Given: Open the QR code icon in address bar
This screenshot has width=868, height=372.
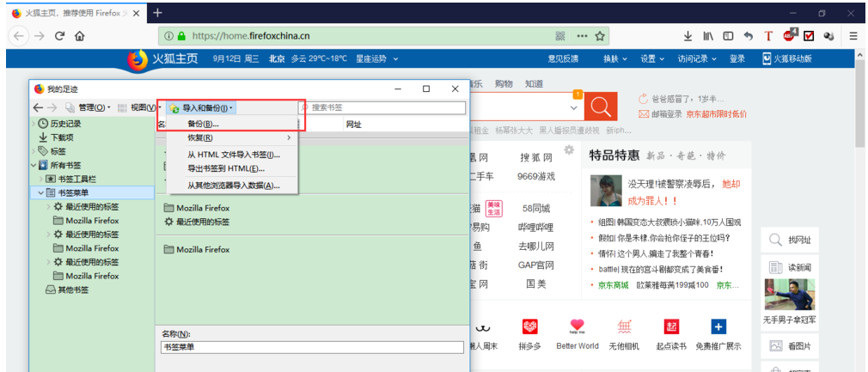Looking at the screenshot, I should (x=561, y=36).
